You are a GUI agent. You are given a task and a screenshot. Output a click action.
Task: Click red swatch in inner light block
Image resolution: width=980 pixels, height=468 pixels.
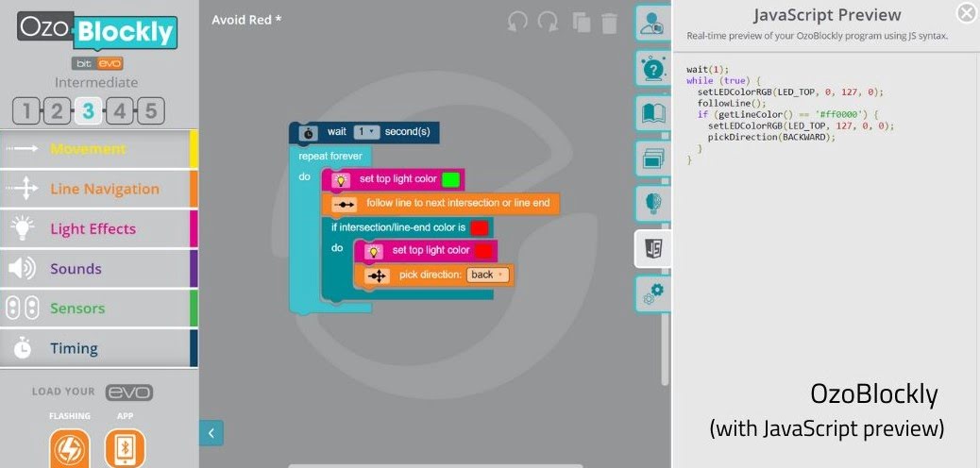point(483,251)
